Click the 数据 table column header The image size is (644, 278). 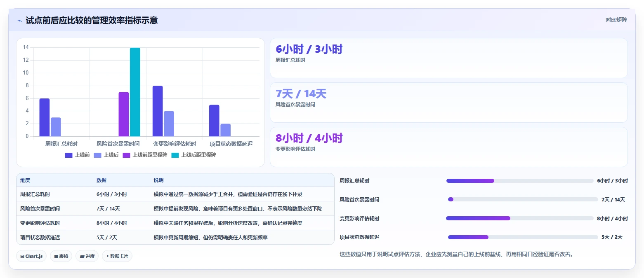click(101, 180)
